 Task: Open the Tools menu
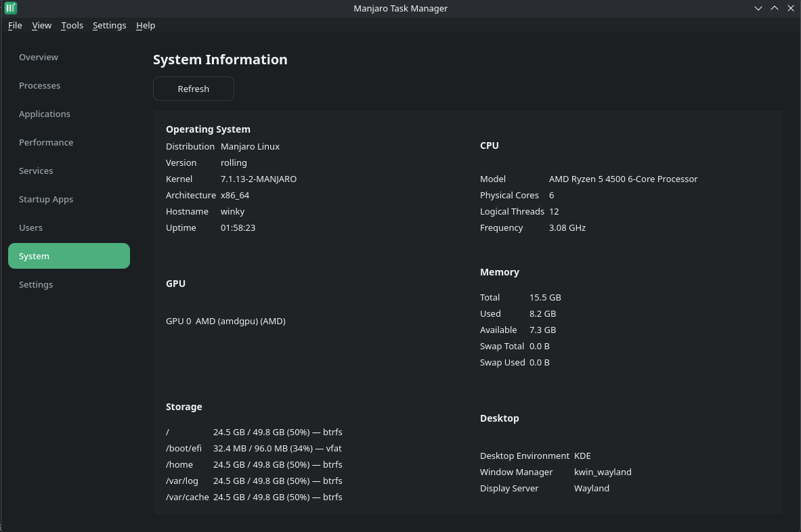coord(72,26)
